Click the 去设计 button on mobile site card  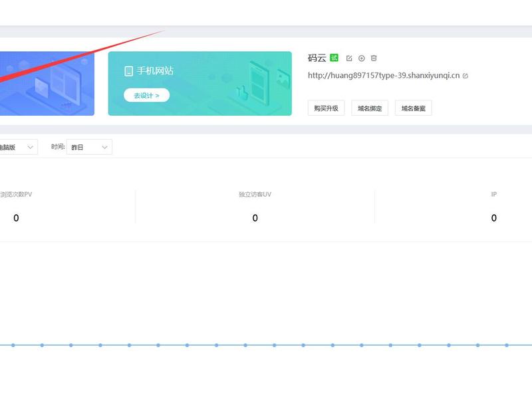pos(146,95)
